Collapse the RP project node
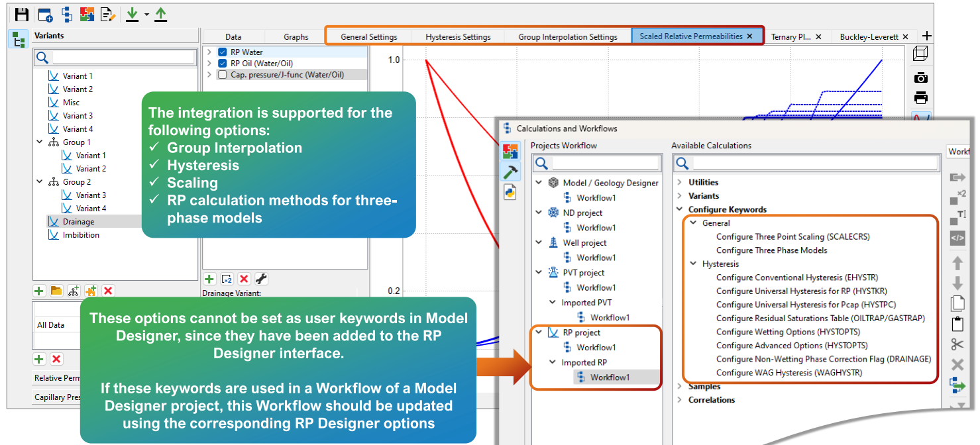Screen dimensions: 980x445 click(539, 332)
